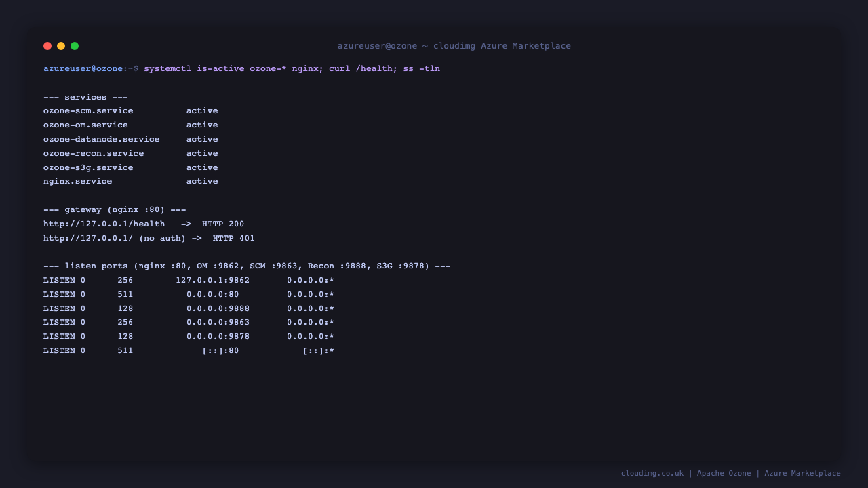This screenshot has width=868, height=488.
Task: Click backlog 128 on the 0.0.0.0:9888 row
Action: tap(125, 309)
